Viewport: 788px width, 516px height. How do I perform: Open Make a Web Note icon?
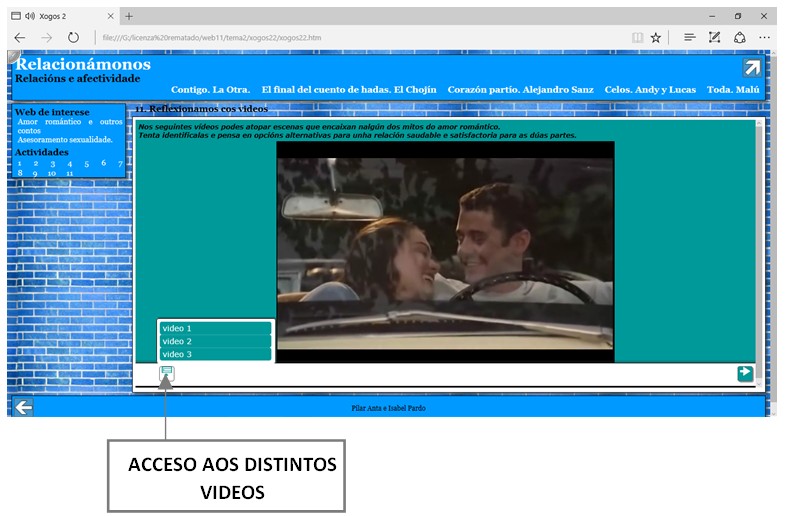pyautogui.click(x=714, y=37)
